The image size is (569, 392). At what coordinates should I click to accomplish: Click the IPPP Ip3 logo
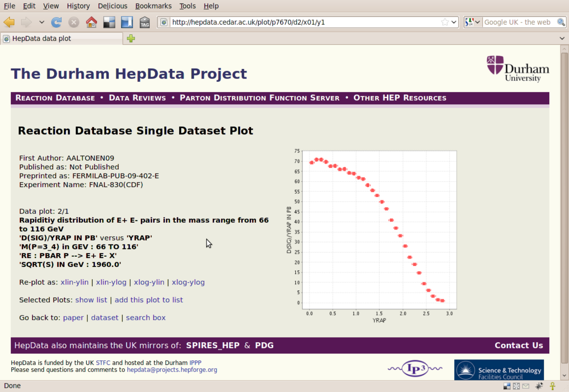pyautogui.click(x=415, y=368)
